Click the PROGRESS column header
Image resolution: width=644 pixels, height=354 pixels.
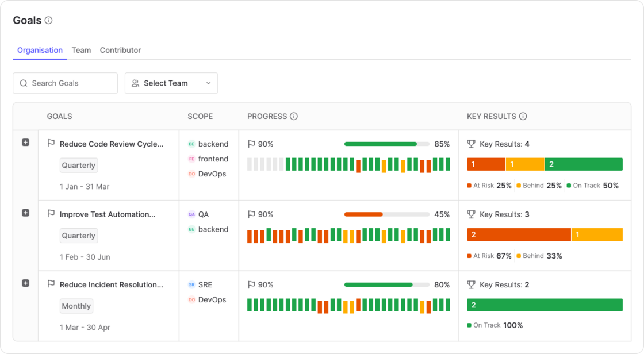(x=267, y=116)
